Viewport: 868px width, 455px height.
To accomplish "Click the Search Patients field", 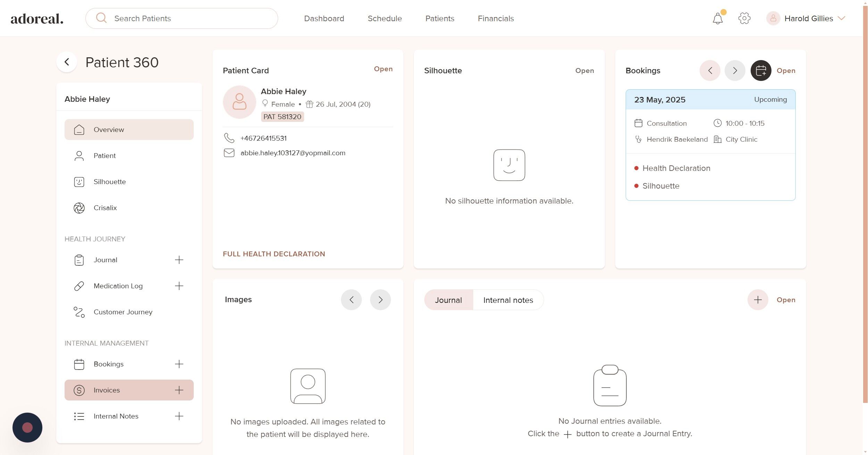I will coord(187,18).
